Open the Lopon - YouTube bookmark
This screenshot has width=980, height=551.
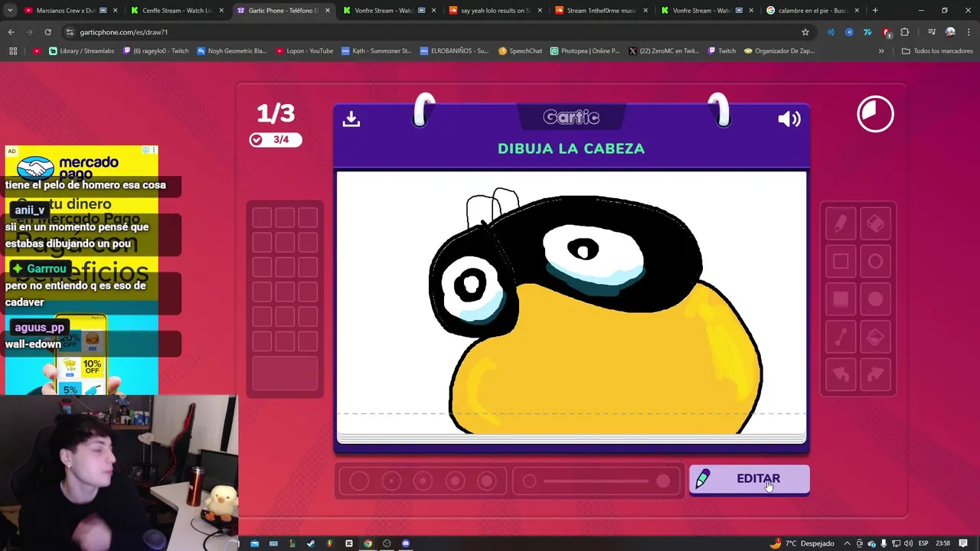pos(304,51)
